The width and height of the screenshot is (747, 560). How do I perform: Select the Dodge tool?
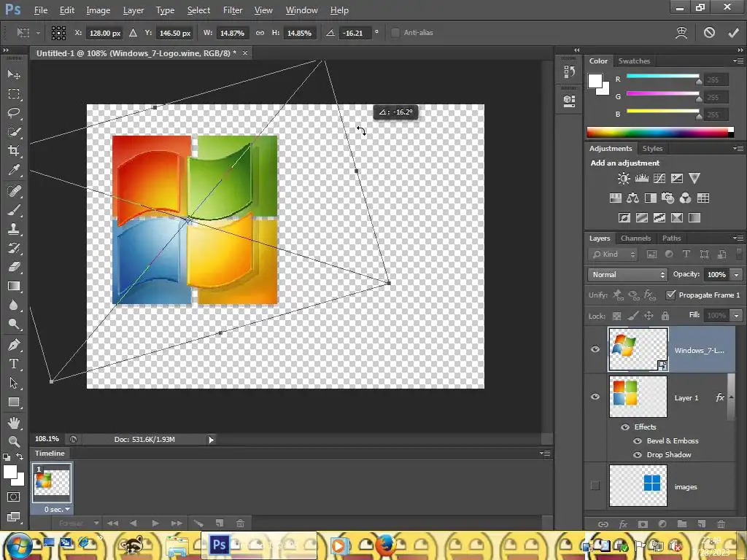(14, 324)
